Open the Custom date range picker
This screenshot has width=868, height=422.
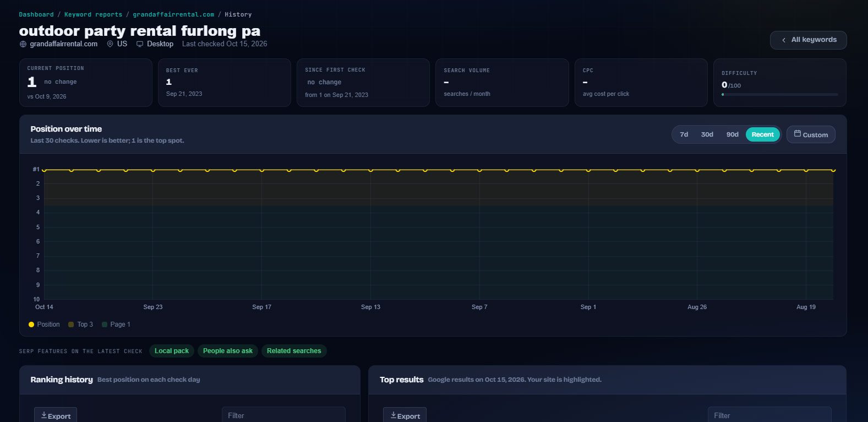[811, 134]
